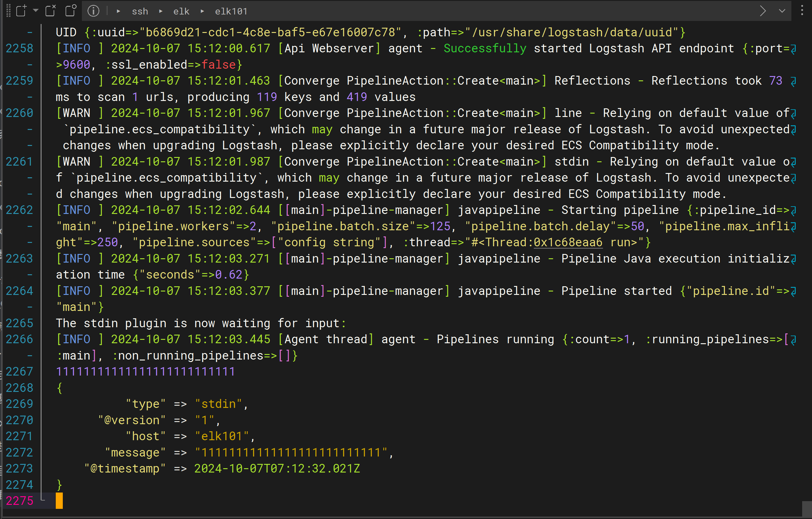Click the triangle before elk101 in breadcrumb

click(x=202, y=11)
